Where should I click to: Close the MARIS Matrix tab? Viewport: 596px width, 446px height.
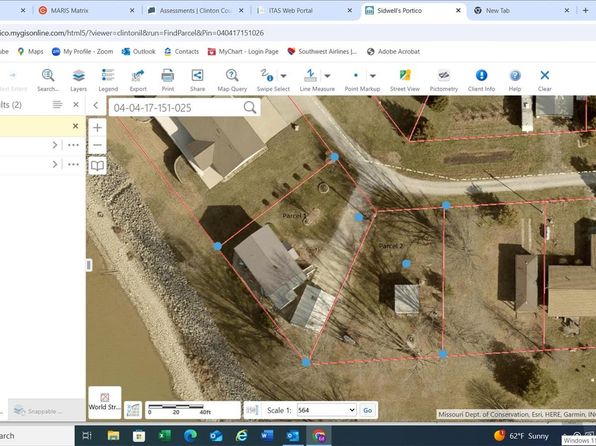click(x=132, y=11)
